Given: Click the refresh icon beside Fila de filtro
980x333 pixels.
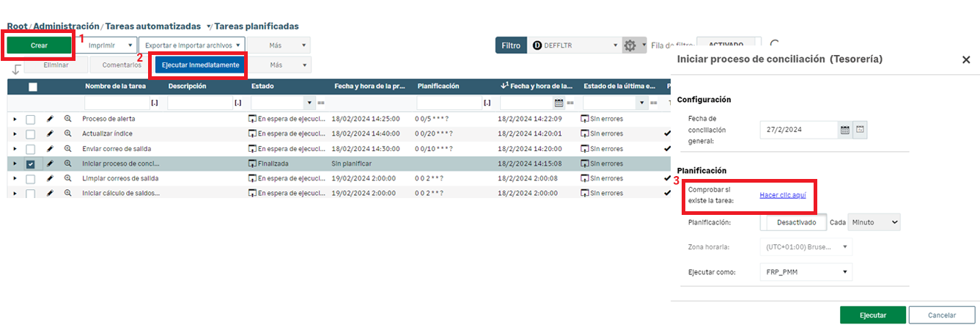Looking at the screenshot, I should [x=774, y=45].
